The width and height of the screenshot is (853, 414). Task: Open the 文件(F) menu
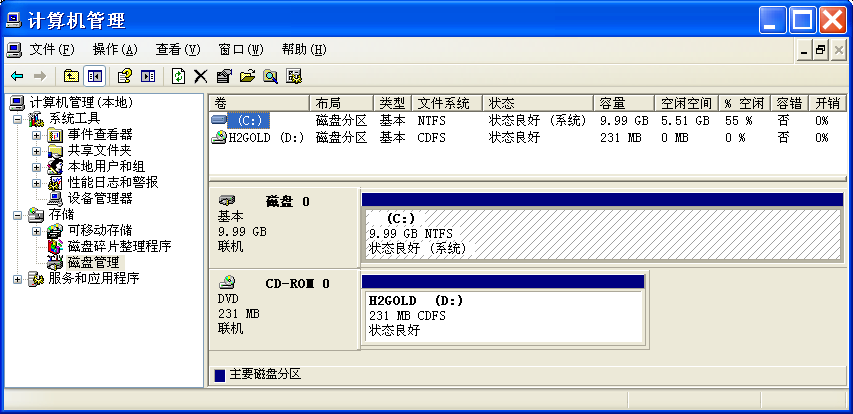point(51,50)
